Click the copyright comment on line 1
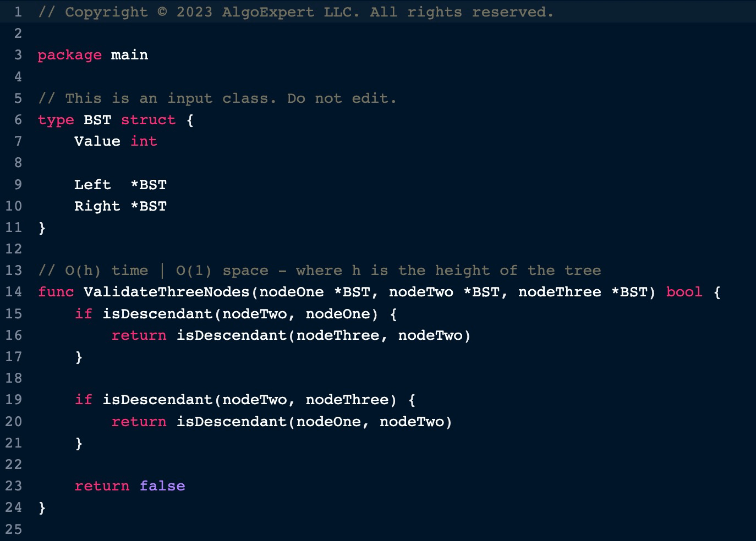Image resolution: width=756 pixels, height=541 pixels. [295, 12]
